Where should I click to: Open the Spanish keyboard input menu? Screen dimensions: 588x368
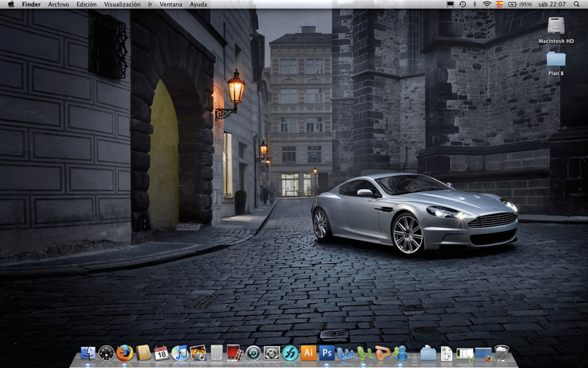pyautogui.click(x=499, y=4)
